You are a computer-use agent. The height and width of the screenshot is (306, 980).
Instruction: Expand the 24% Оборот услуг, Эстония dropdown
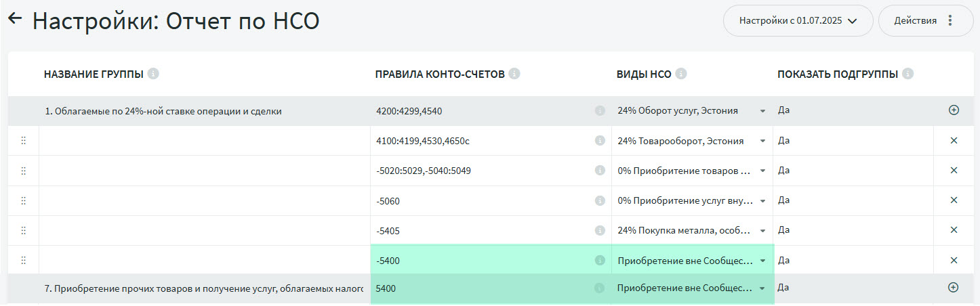[762, 111]
